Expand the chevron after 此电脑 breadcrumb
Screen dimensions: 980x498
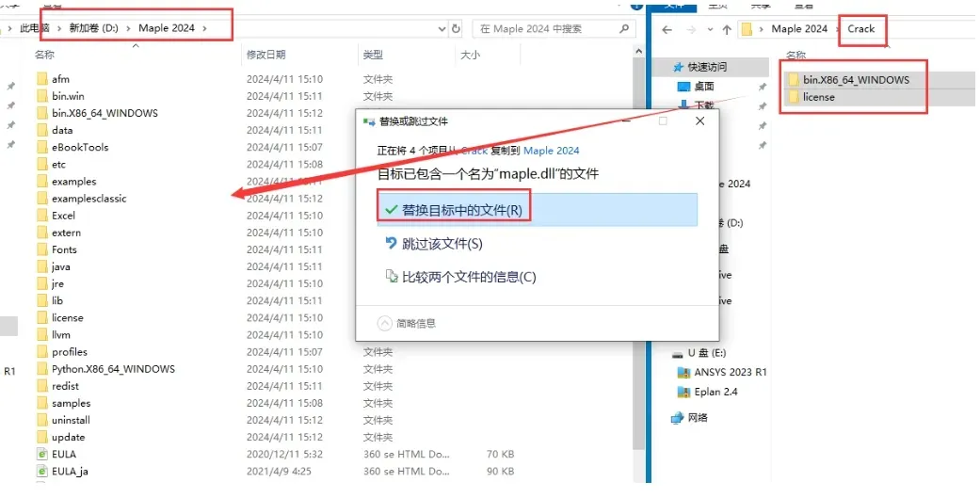(x=60, y=28)
